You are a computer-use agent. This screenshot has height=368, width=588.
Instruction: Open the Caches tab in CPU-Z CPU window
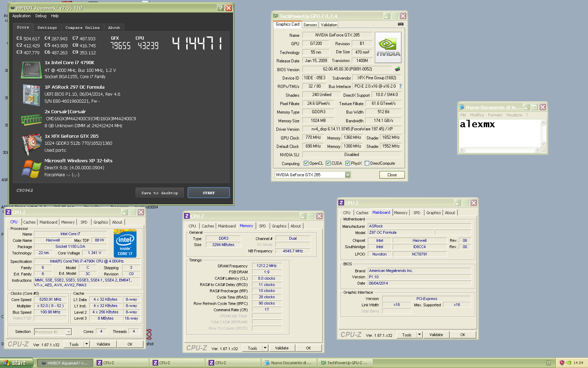coord(29,222)
